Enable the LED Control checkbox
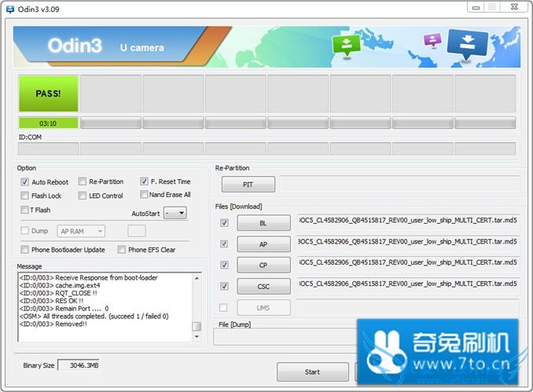This screenshot has width=533, height=392. click(x=82, y=196)
